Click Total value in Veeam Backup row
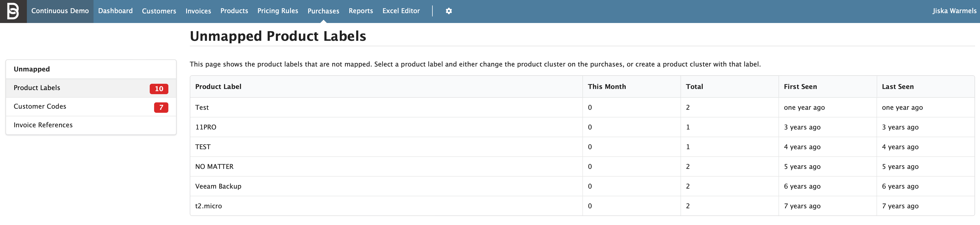The width and height of the screenshot is (980, 225). click(x=688, y=187)
